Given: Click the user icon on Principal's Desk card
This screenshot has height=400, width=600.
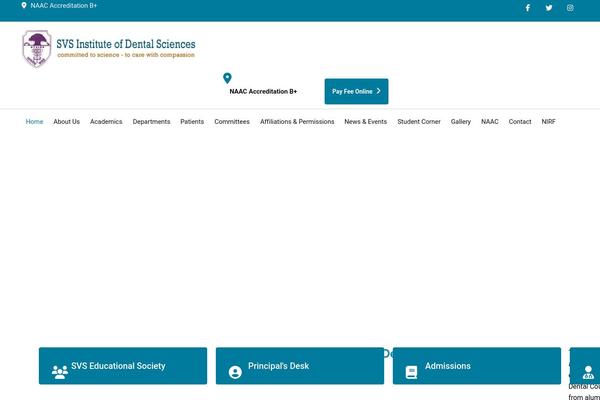Looking at the screenshot, I should tap(235, 372).
